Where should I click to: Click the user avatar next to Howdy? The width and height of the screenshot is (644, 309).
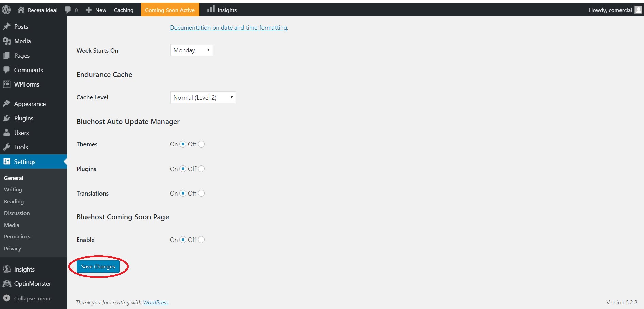point(638,10)
